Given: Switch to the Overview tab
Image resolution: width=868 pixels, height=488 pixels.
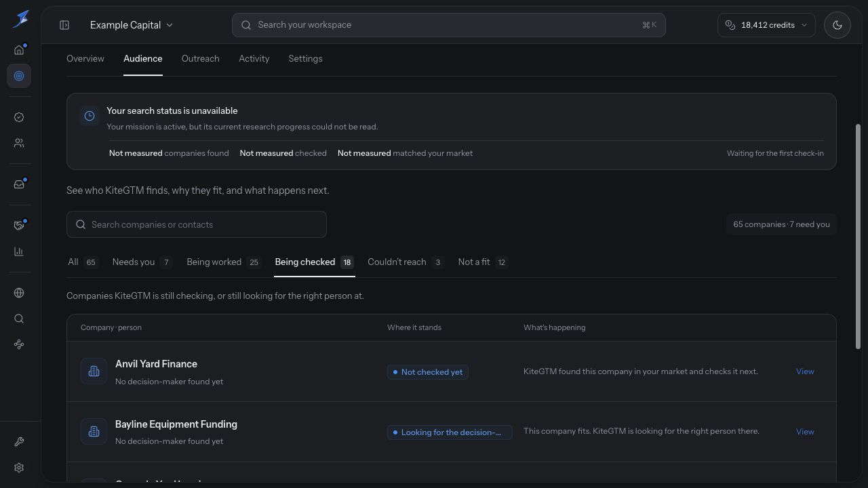Looking at the screenshot, I should coord(85,59).
